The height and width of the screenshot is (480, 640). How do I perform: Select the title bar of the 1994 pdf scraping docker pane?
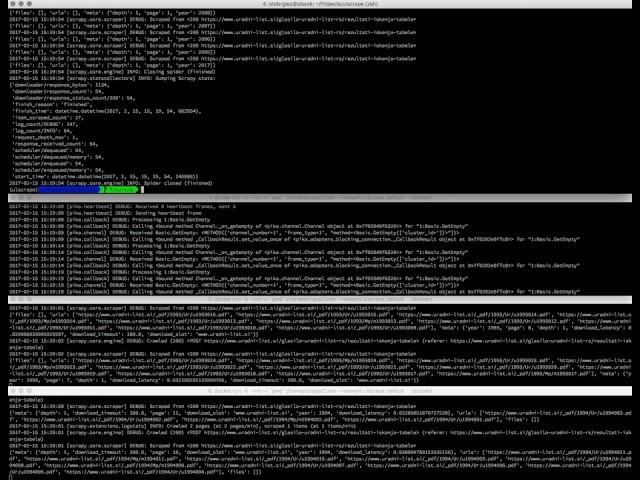coord(320,391)
